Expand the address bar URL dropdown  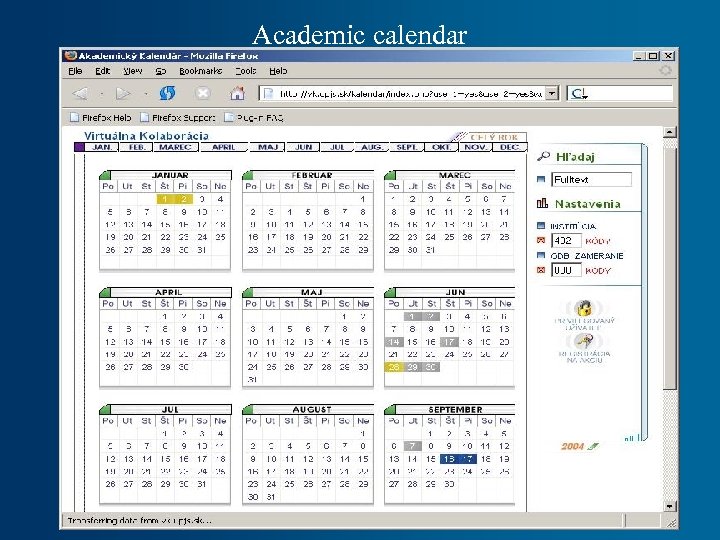click(x=552, y=94)
